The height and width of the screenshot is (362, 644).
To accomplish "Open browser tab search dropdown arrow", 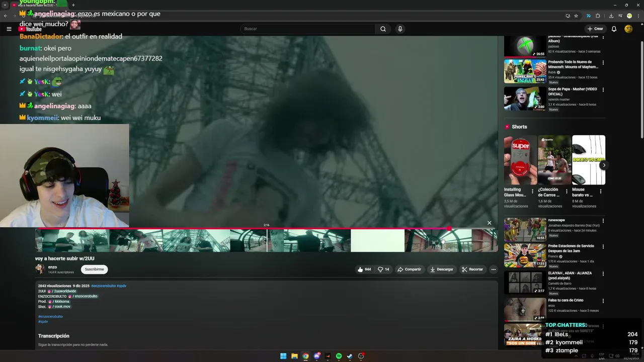I will click(5, 5).
